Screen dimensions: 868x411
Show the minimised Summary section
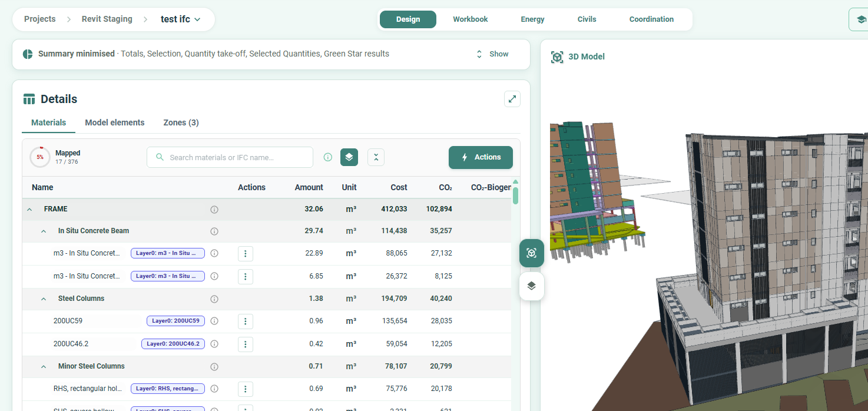[492, 54]
